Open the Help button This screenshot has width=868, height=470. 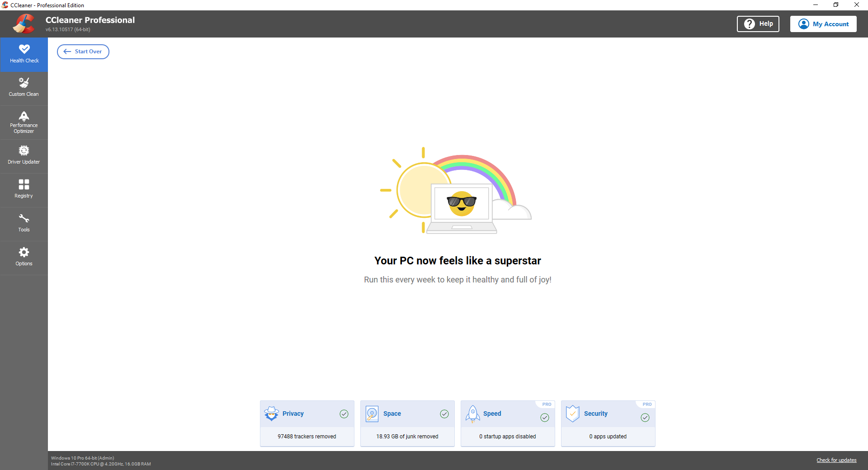(758, 24)
